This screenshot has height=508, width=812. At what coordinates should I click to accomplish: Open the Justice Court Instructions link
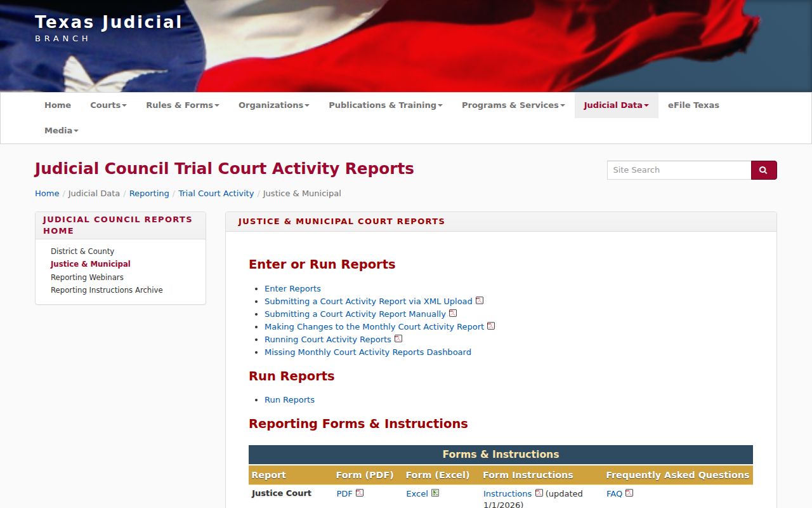tap(507, 493)
